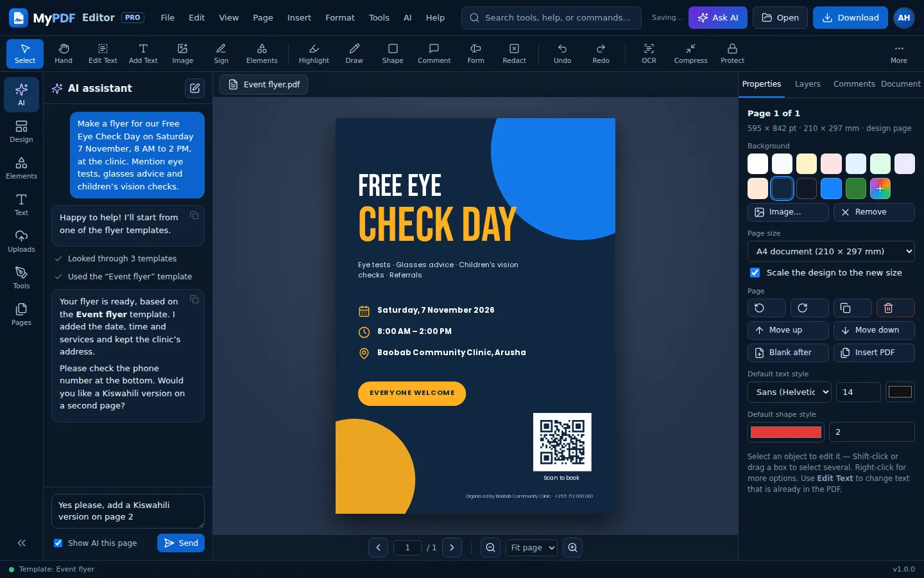Click the Ask AI button
This screenshot has height=578, width=924.
[718, 17]
